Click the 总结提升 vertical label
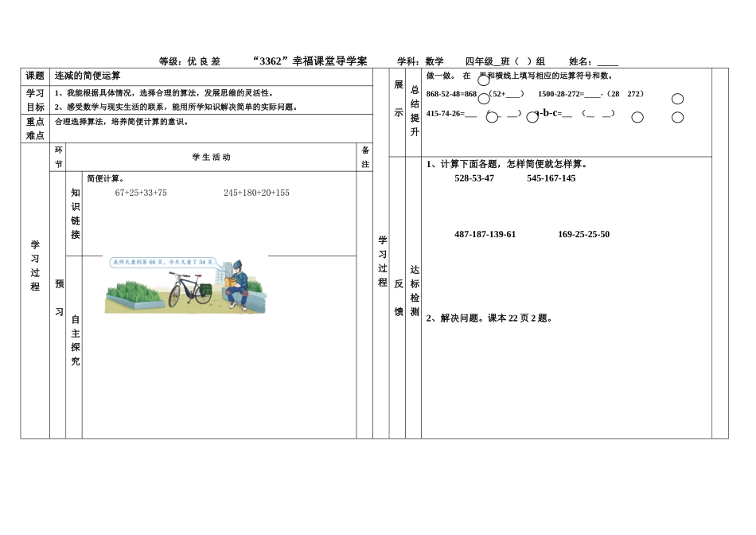This screenshot has width=756, height=535. tap(415, 111)
